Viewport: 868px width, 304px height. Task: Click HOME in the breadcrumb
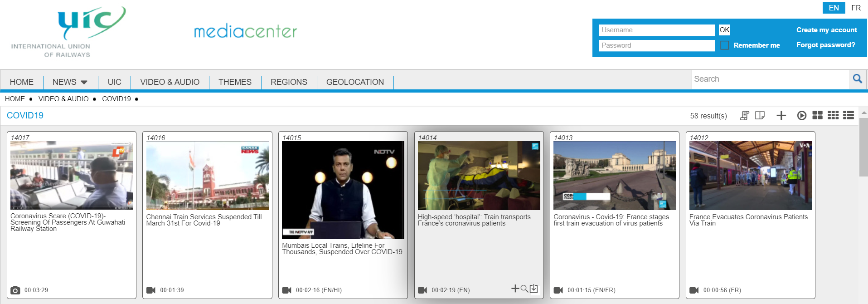(x=15, y=99)
